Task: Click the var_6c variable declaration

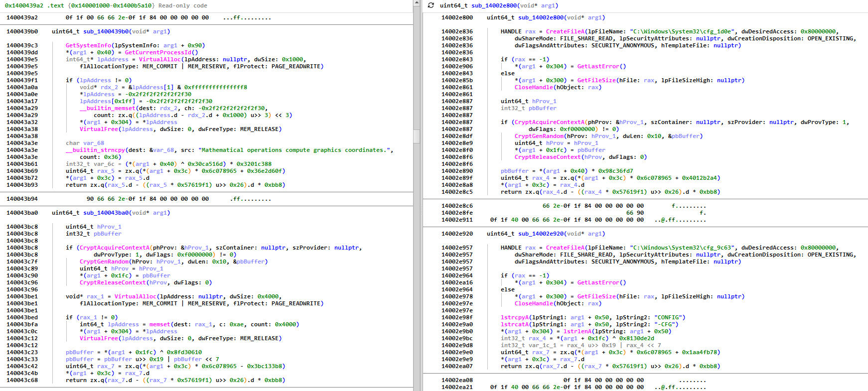Action: pos(102,164)
